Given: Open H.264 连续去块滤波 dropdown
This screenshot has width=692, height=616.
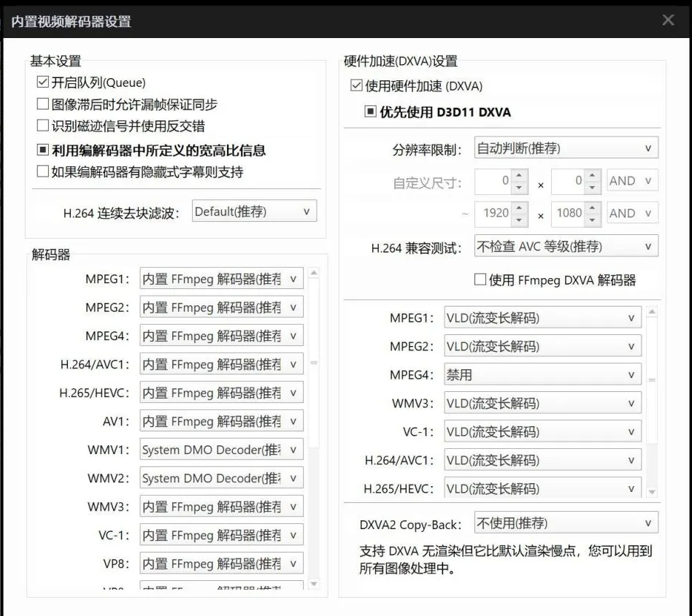Looking at the screenshot, I should pyautogui.click(x=254, y=211).
